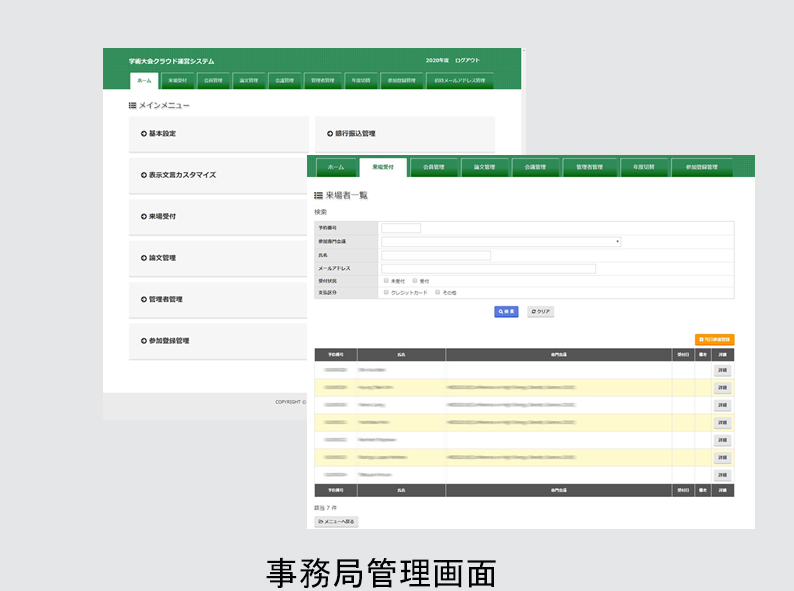Click 詳細 button in first table row
The height and width of the screenshot is (591, 794).
click(x=723, y=370)
